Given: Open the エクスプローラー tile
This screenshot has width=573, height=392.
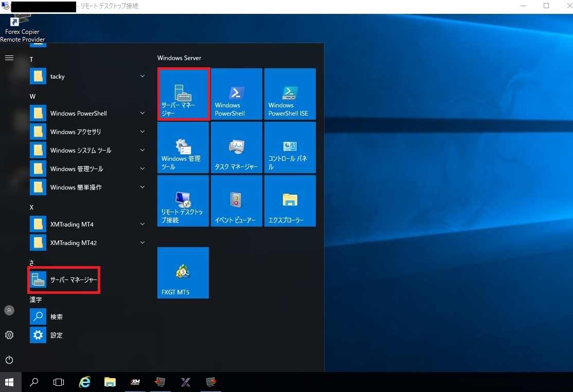Looking at the screenshot, I should click(x=290, y=201).
